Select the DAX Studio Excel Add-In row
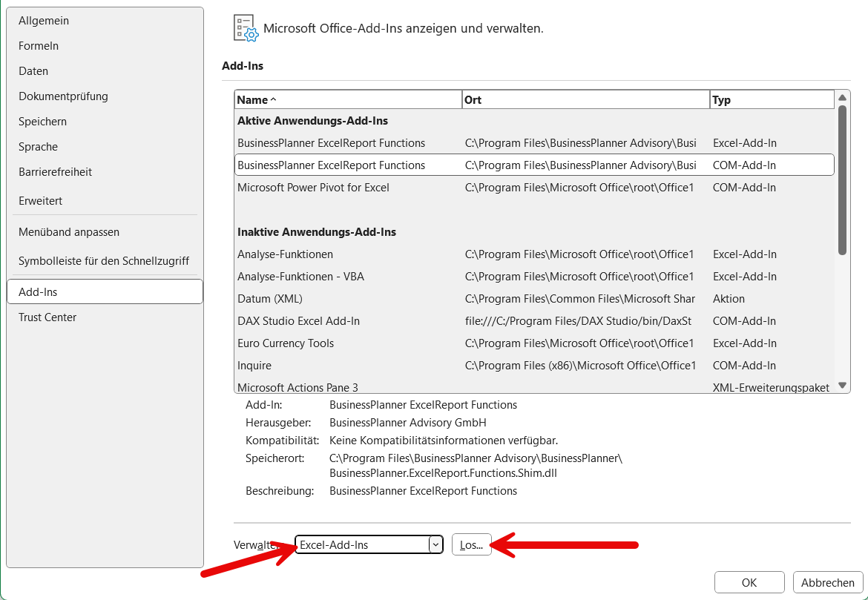The image size is (868, 600). click(298, 321)
